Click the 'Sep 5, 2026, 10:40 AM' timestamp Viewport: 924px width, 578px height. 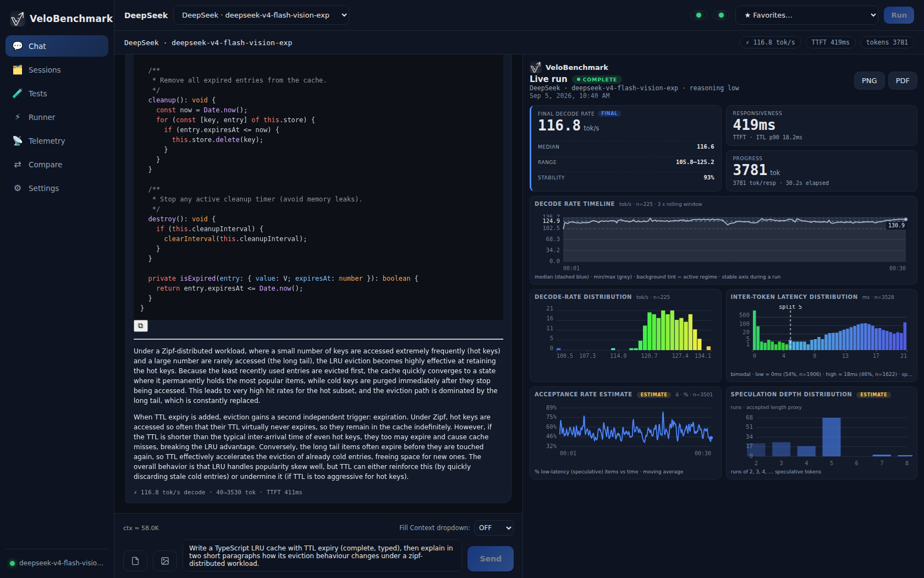pos(570,96)
